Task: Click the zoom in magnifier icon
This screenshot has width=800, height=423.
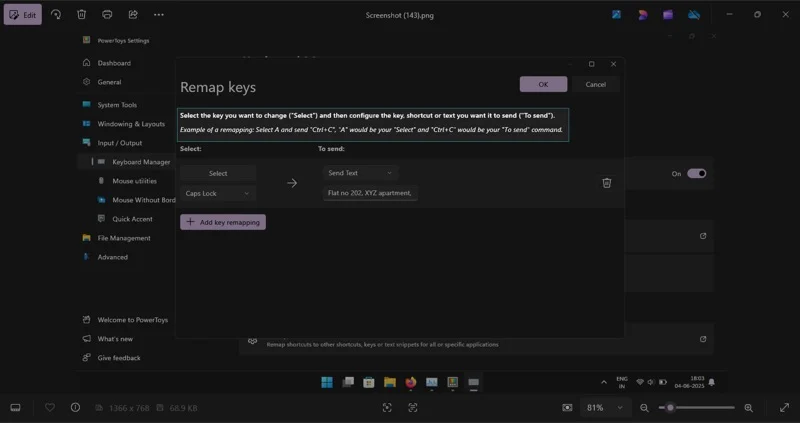Action: pos(748,408)
